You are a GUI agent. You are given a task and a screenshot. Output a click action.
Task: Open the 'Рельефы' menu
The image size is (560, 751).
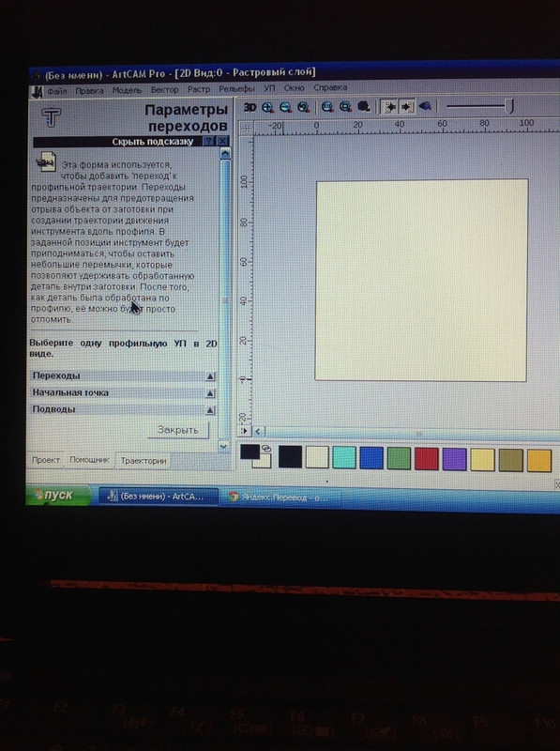(236, 88)
